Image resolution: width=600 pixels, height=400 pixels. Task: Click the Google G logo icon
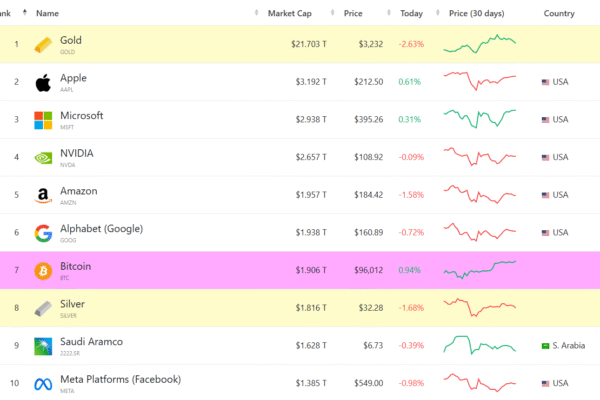tap(43, 233)
